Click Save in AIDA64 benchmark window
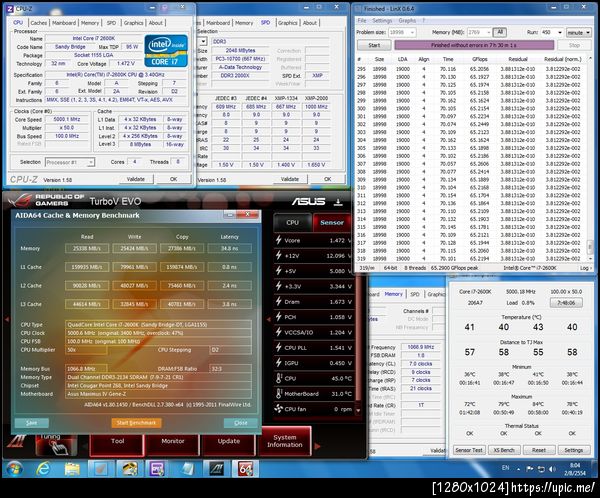The height and width of the screenshot is (498, 600). [x=32, y=423]
